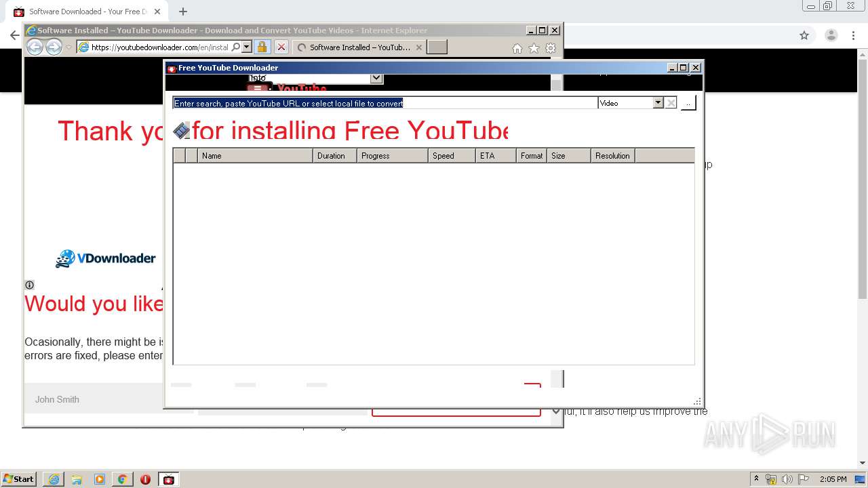The width and height of the screenshot is (868, 488).
Task: Click the VDownloader logo on the page
Action: pyautogui.click(x=106, y=258)
